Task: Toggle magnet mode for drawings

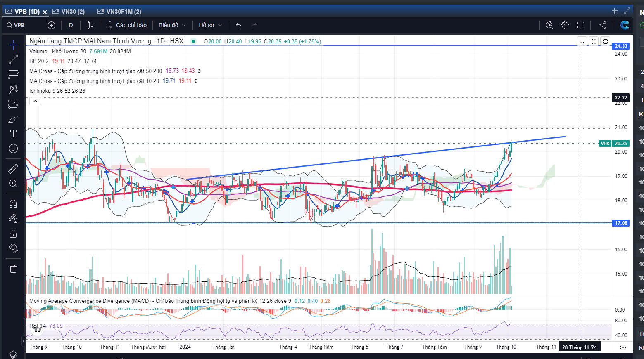Action: coord(13,203)
